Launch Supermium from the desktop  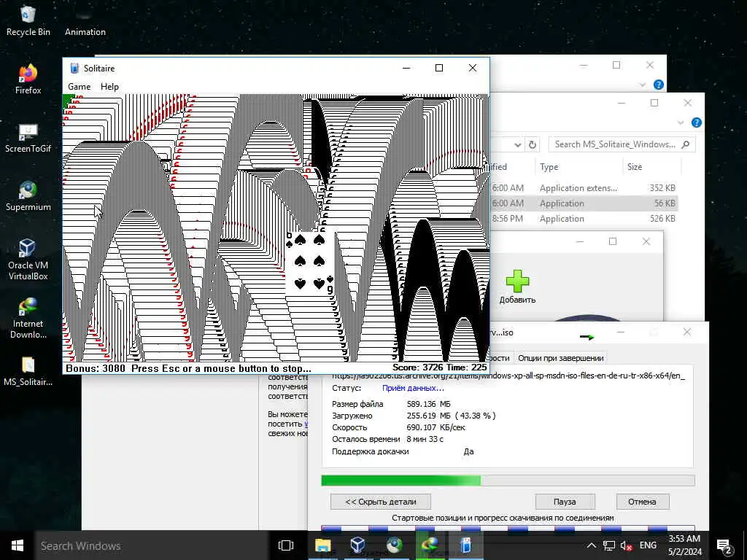point(28,195)
